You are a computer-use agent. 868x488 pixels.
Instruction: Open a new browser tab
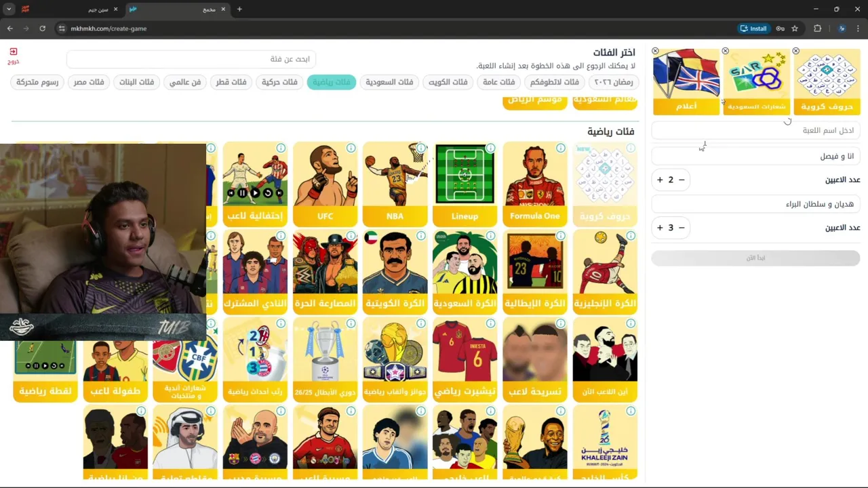(239, 9)
